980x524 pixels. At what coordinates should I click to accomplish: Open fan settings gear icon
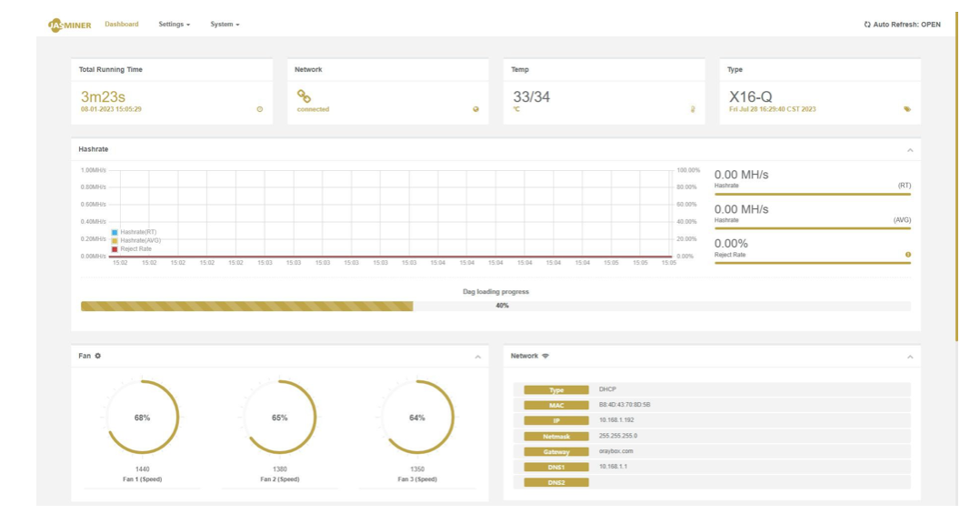coord(98,356)
